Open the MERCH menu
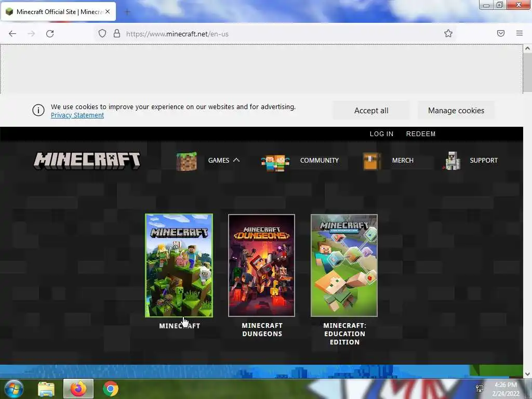532x399 pixels. (x=403, y=160)
